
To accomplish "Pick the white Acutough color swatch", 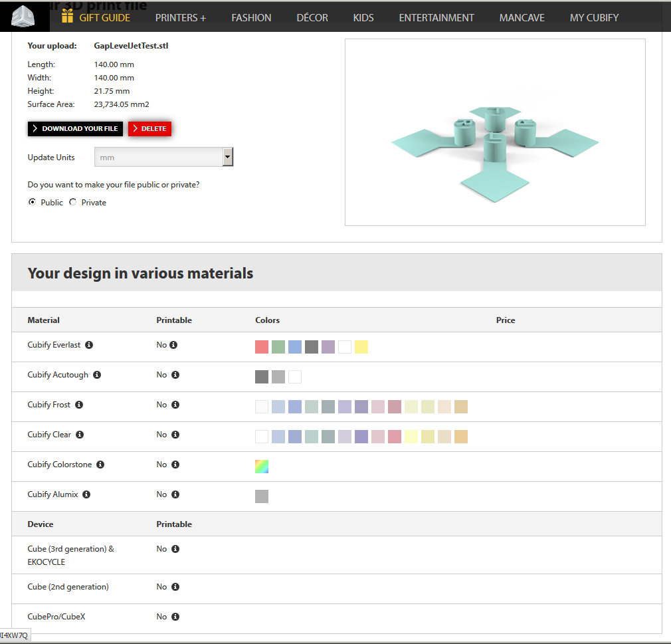I will pos(295,377).
